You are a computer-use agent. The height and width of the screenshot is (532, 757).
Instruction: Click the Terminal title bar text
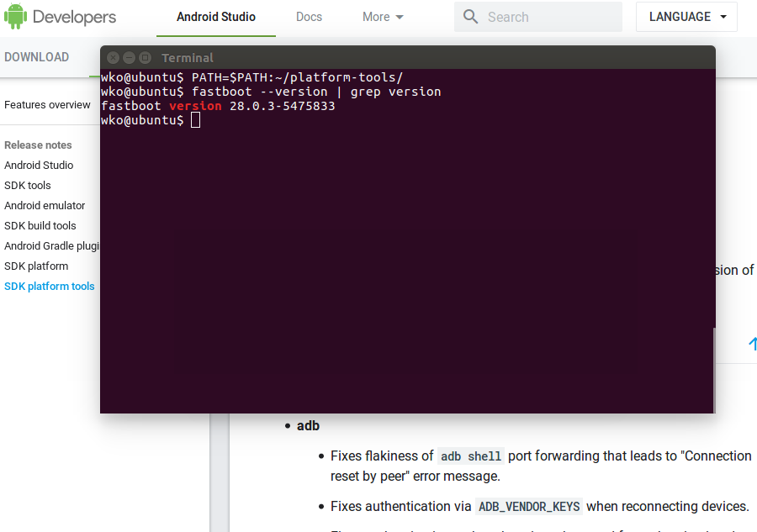(188, 58)
